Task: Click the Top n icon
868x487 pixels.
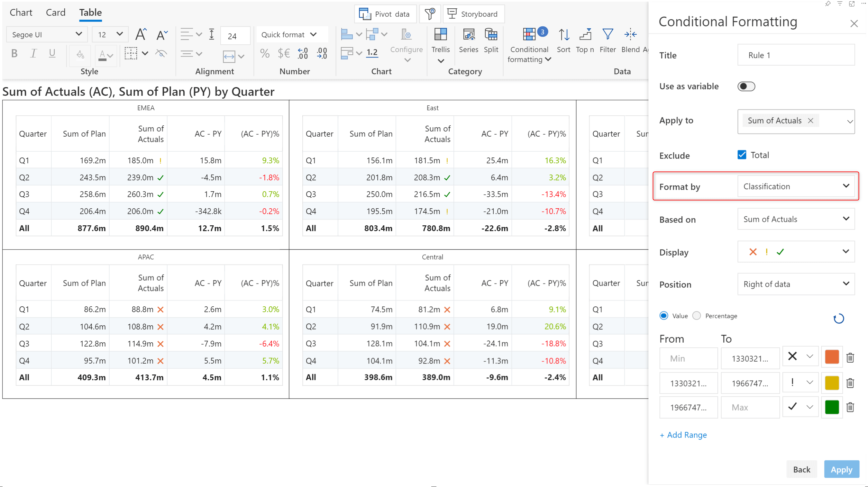Action: [585, 41]
